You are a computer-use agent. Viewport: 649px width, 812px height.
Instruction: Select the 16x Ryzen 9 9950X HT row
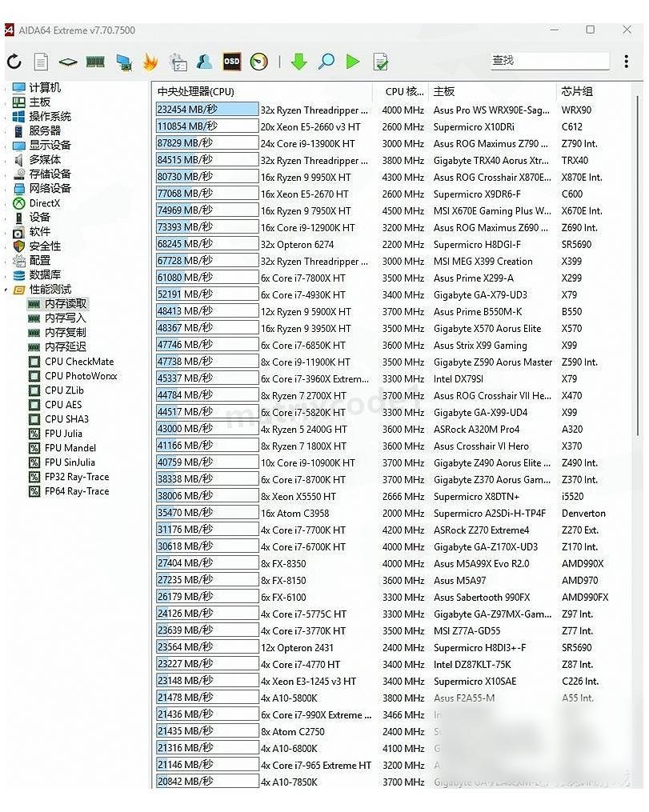[393, 177]
